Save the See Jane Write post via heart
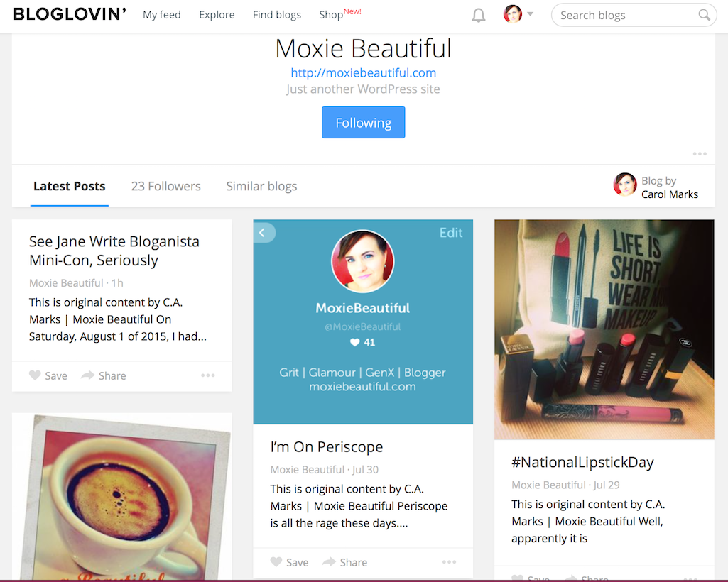 point(35,375)
